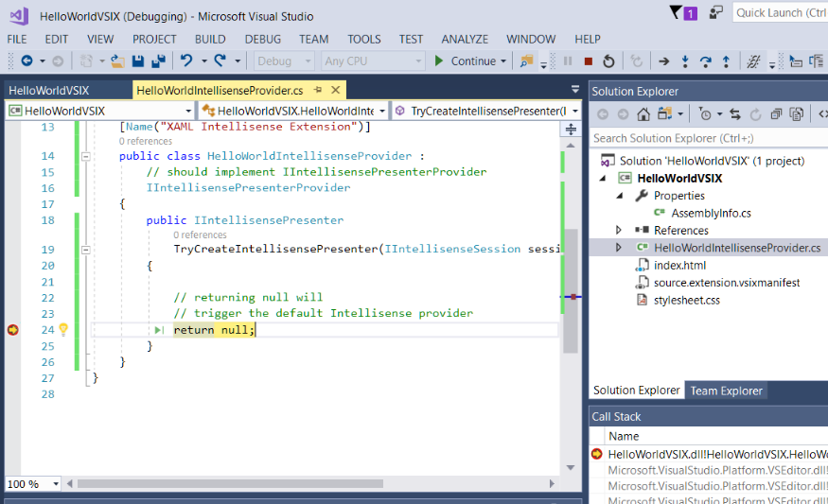Collapse the HelloWorldVSIX project node
Screen dimensions: 828x504
coord(603,179)
